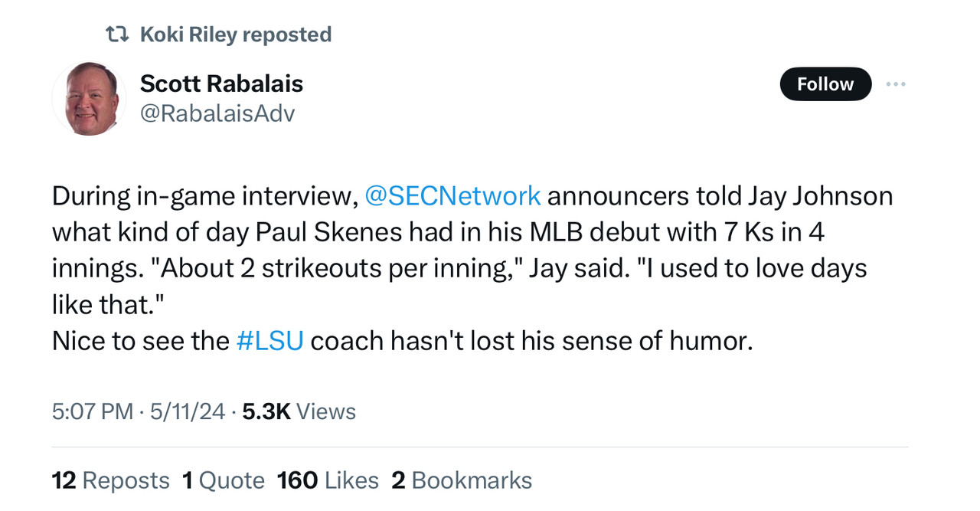The image size is (980, 511).
Task: Click the tweet's opening line about in-game interview
Action: pos(204,196)
